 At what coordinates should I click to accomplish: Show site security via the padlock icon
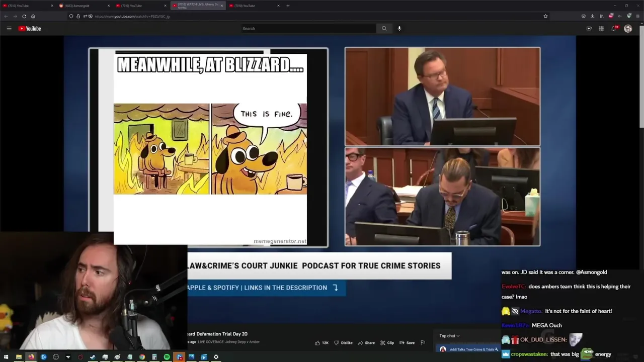(78, 16)
